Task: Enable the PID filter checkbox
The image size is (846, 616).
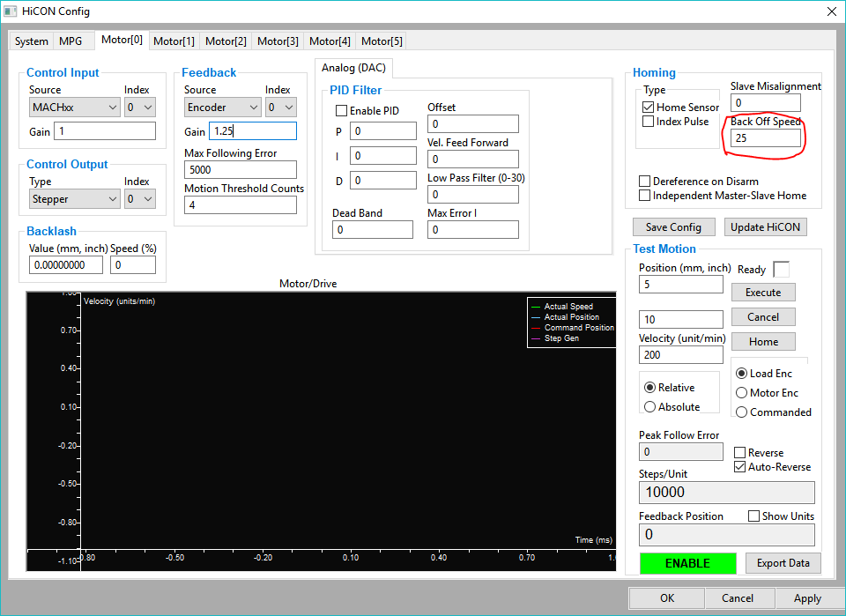Action: coord(341,111)
